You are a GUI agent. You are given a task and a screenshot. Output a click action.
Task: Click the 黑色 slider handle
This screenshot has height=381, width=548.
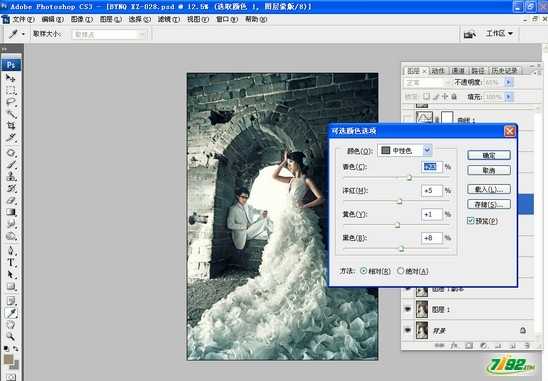point(402,249)
